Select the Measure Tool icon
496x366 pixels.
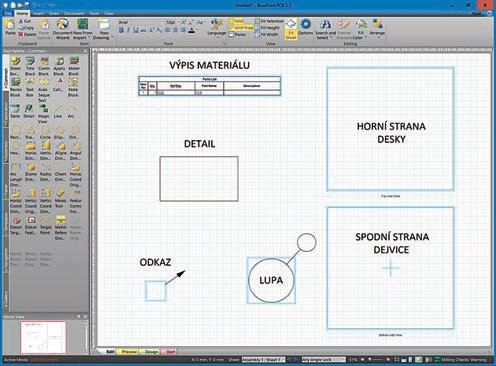click(60, 198)
